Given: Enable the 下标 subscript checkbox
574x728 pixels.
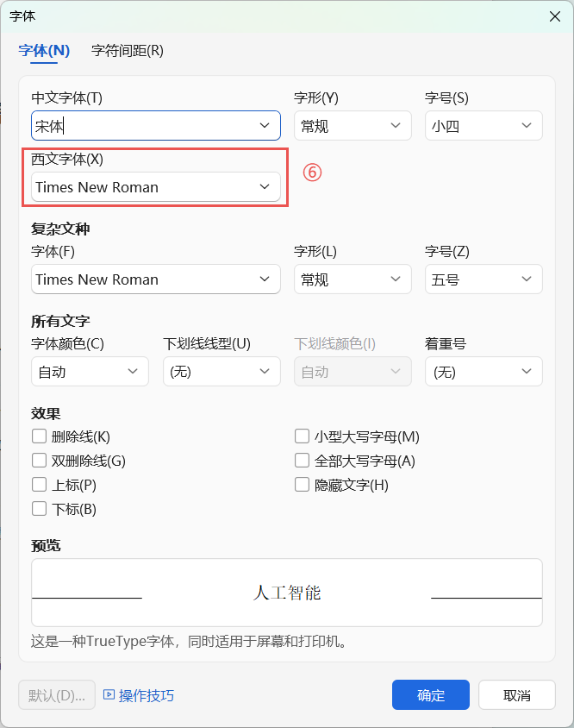Looking at the screenshot, I should point(39,509).
